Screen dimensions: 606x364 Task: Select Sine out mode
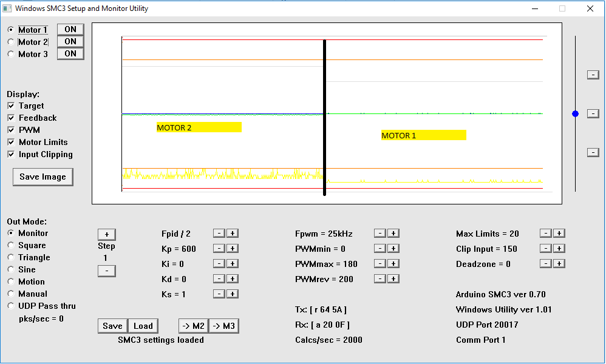(11, 269)
